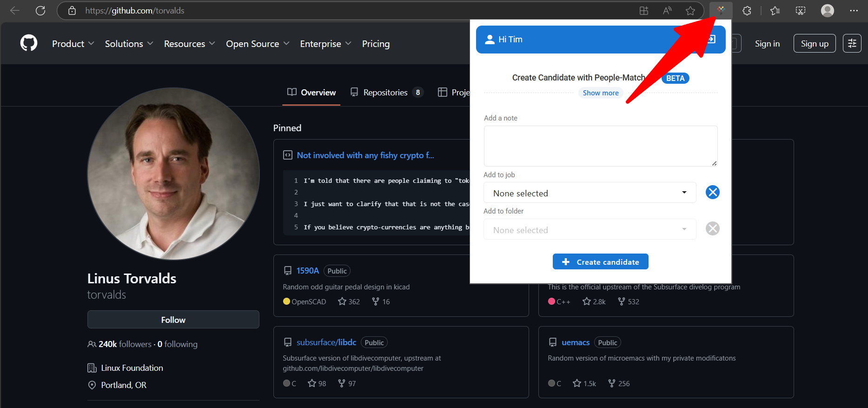Expand the Product menu
The image size is (868, 408).
click(x=73, y=44)
